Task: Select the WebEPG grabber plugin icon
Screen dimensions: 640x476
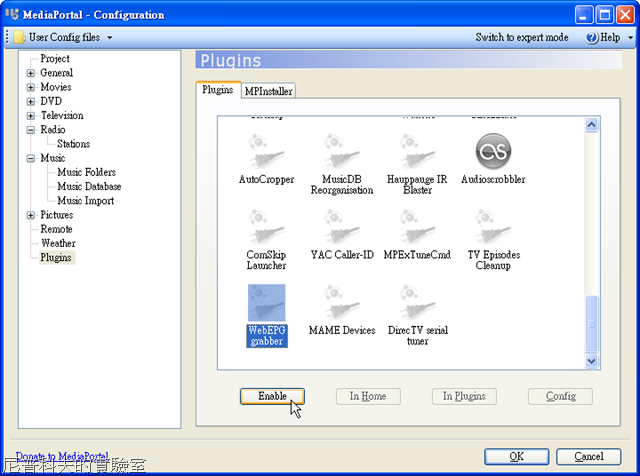Action: click(267, 303)
